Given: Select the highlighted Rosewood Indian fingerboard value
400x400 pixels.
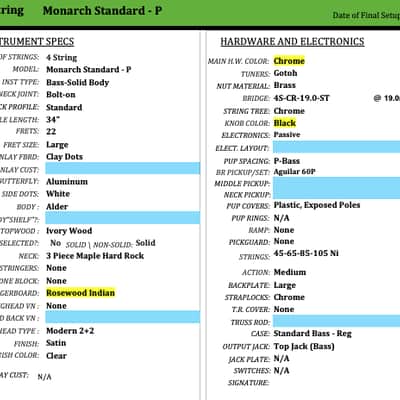Looking at the screenshot, I should (x=80, y=293).
